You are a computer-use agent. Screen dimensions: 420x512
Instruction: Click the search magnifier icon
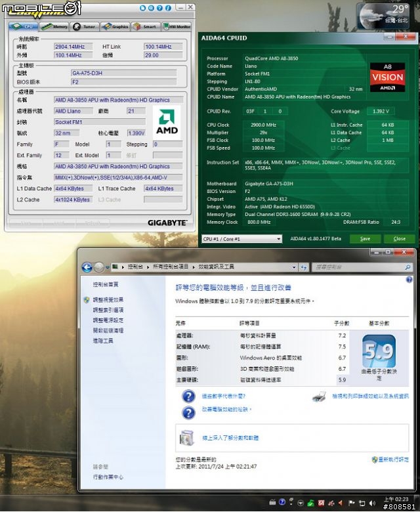[408, 267]
